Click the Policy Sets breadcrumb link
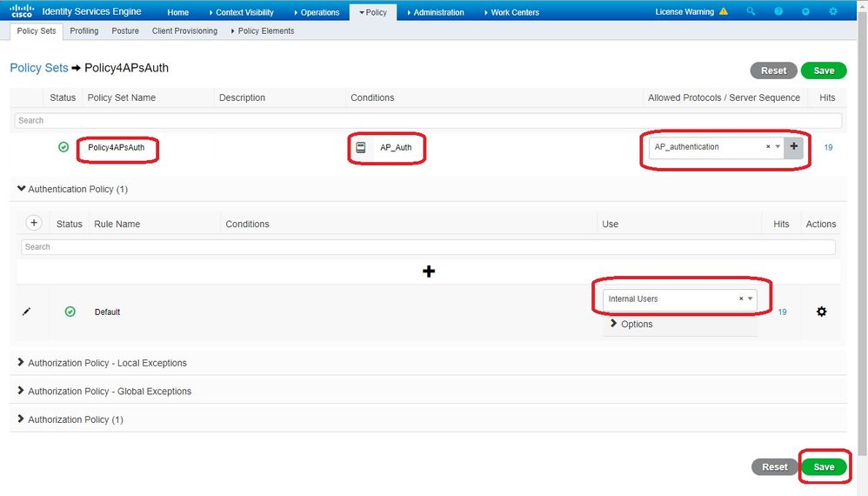Image resolution: width=868 pixels, height=496 pixels. [x=39, y=68]
